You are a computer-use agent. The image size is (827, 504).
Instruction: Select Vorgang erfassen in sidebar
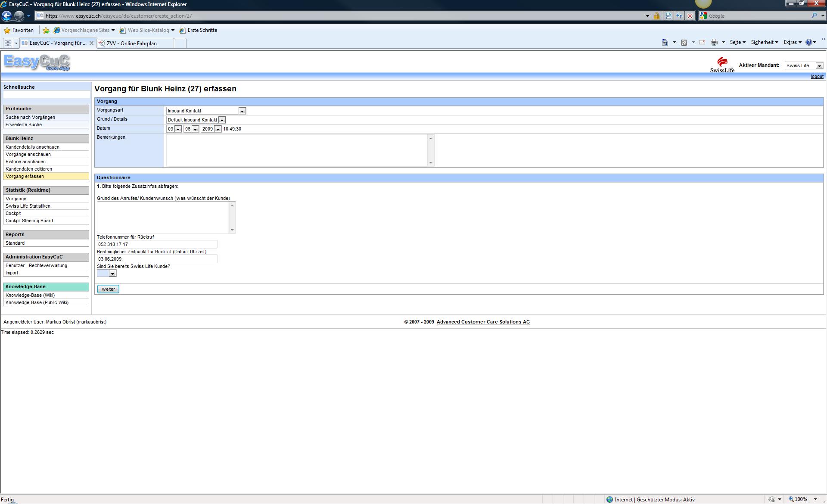(x=46, y=177)
